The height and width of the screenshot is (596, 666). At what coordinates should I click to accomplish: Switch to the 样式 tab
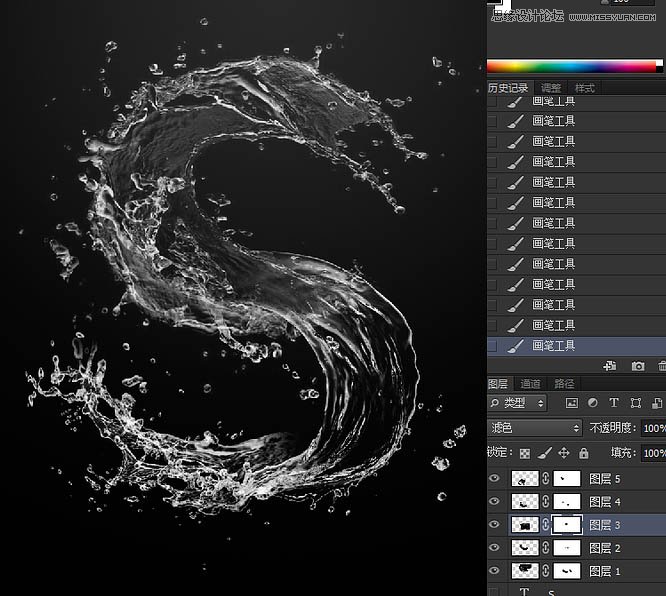tap(585, 88)
